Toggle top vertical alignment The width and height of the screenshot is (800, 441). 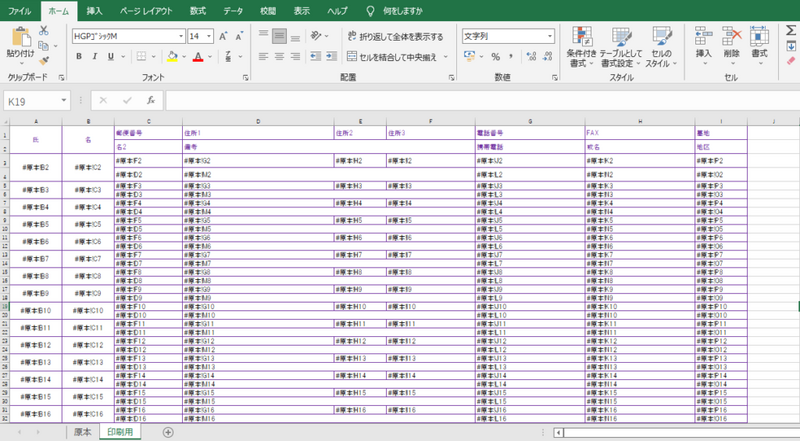pos(263,36)
